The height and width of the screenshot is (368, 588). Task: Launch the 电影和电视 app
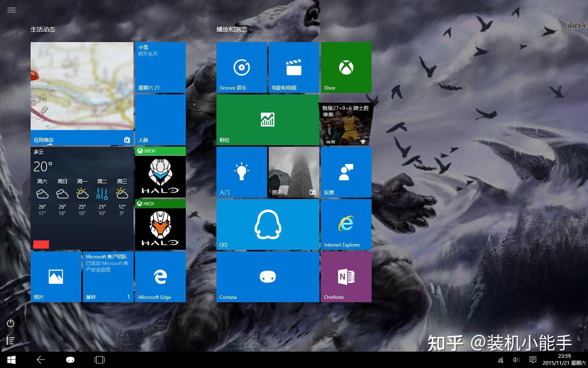pyautogui.click(x=294, y=67)
